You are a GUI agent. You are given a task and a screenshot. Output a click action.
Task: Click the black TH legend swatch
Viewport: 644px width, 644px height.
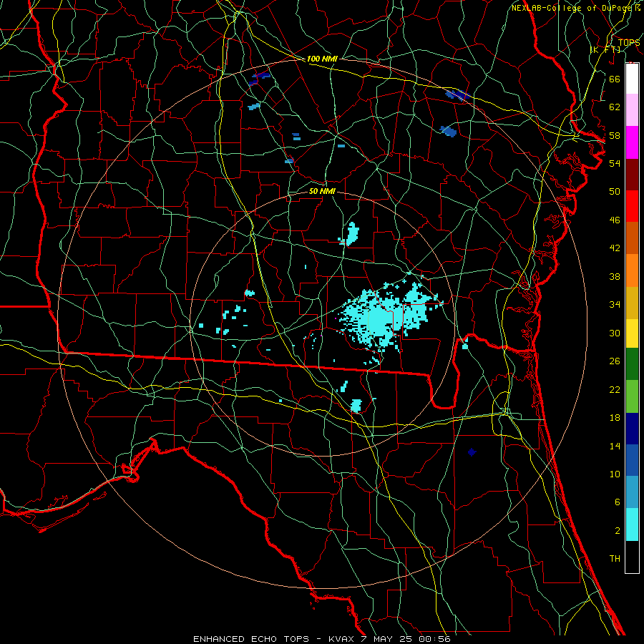(632, 557)
